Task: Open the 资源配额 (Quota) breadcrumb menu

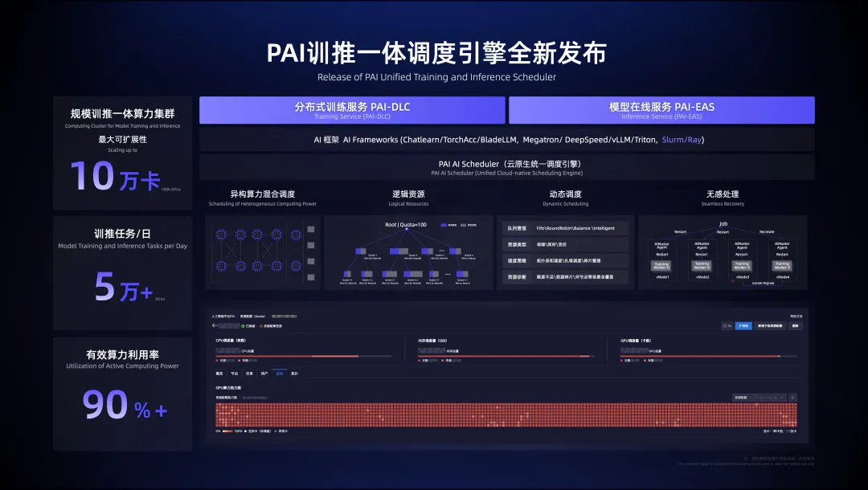Action: click(254, 316)
